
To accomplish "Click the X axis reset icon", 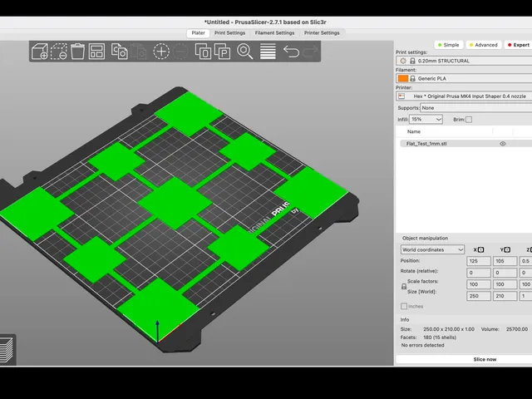I will (x=481, y=249).
